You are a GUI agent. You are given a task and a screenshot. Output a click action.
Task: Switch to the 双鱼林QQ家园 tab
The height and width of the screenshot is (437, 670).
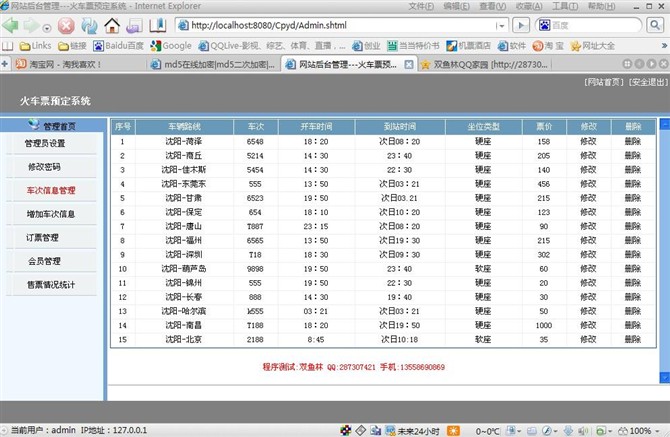click(x=485, y=65)
